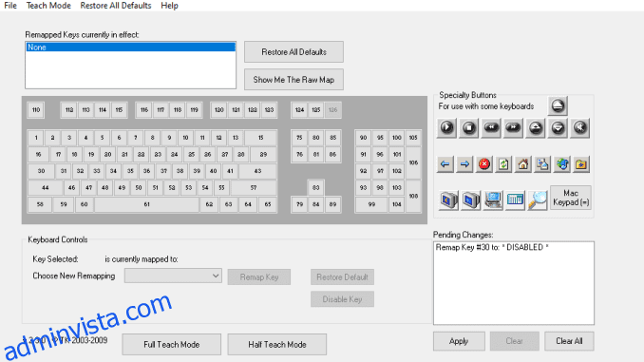644x362 pixels.
Task: Click the Disable Key button
Action: 342,299
